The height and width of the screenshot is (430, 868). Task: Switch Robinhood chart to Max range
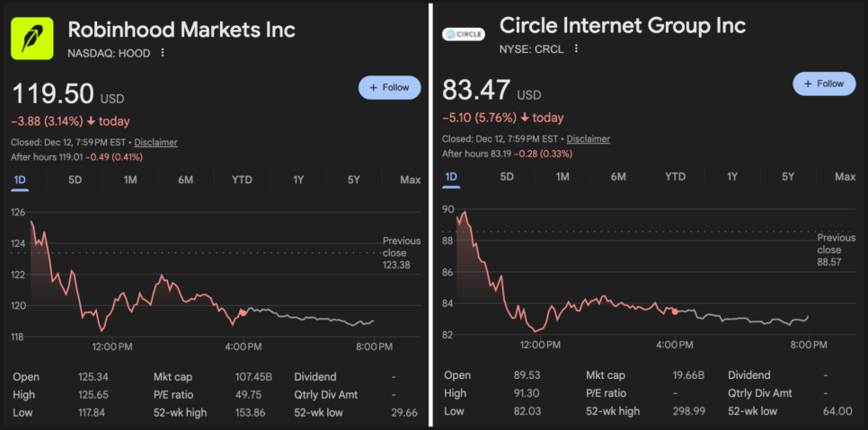[x=410, y=180]
